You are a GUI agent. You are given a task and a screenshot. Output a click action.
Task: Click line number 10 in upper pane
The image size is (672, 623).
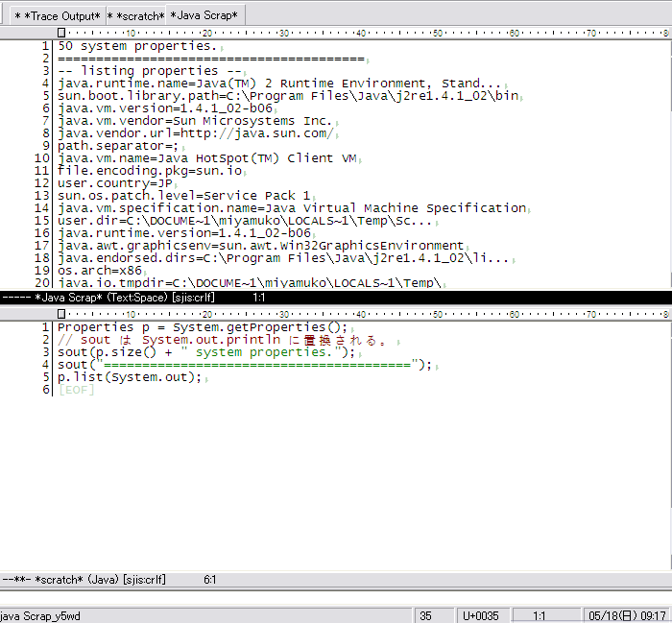point(42,158)
